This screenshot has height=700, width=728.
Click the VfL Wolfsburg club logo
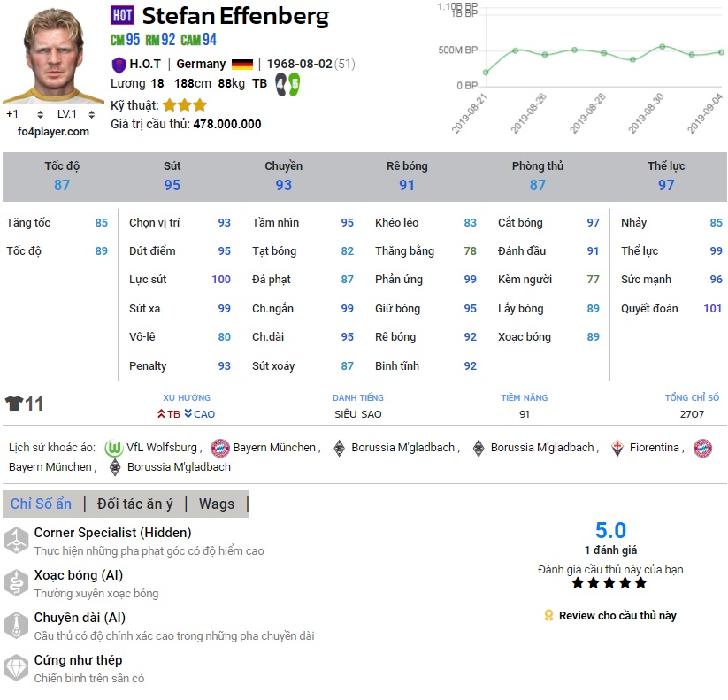(113, 448)
